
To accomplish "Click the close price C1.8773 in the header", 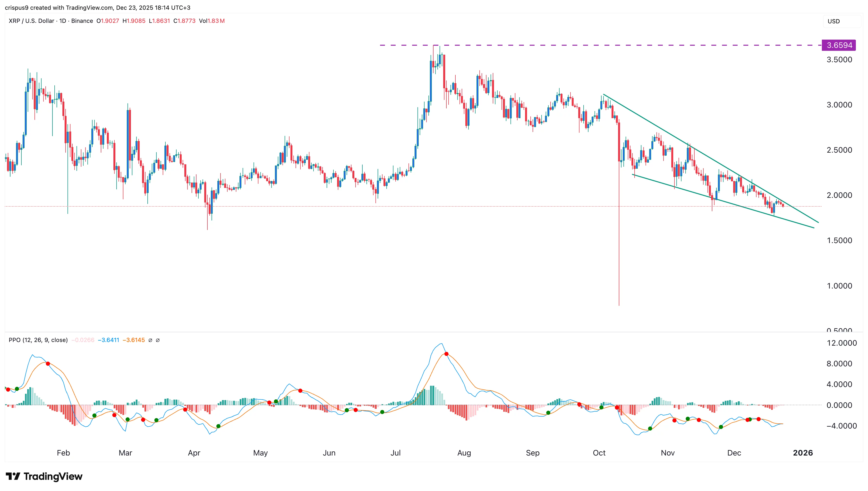I will [184, 21].
